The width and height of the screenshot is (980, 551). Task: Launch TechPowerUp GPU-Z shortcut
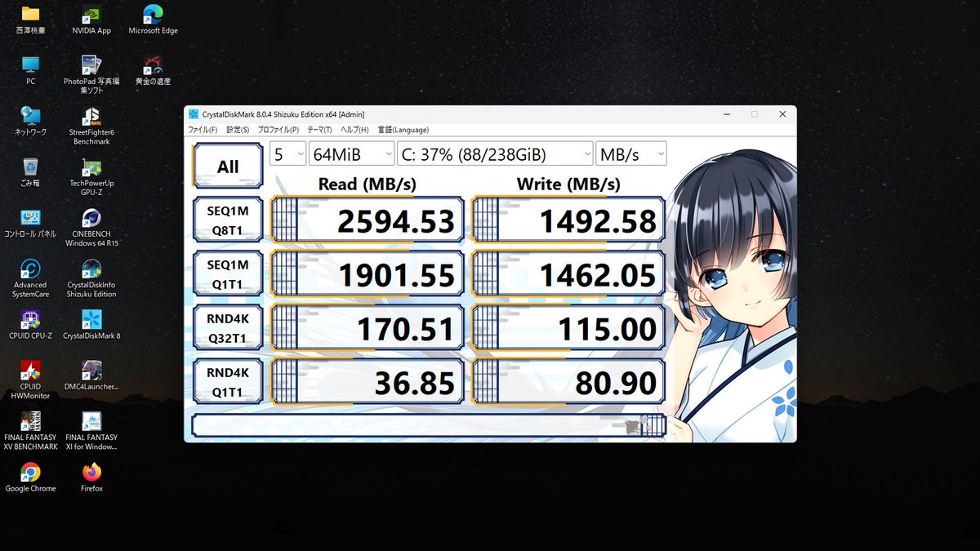[x=91, y=176]
